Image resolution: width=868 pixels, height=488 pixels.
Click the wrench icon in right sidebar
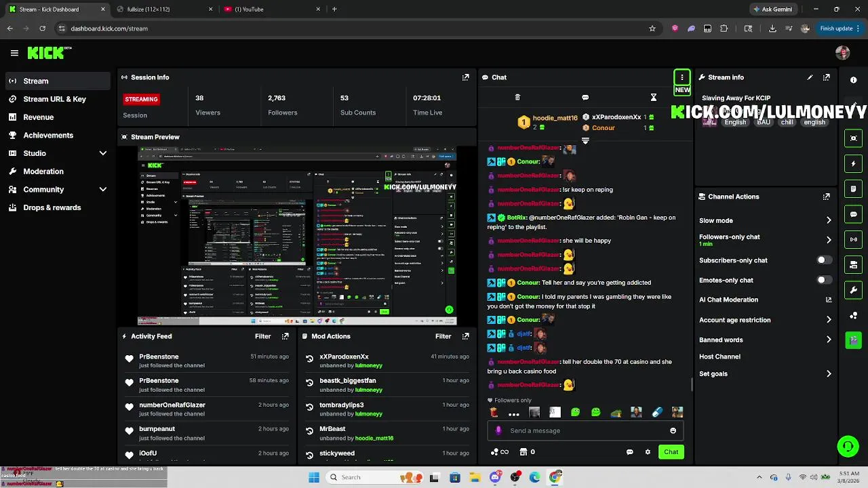[x=854, y=290]
